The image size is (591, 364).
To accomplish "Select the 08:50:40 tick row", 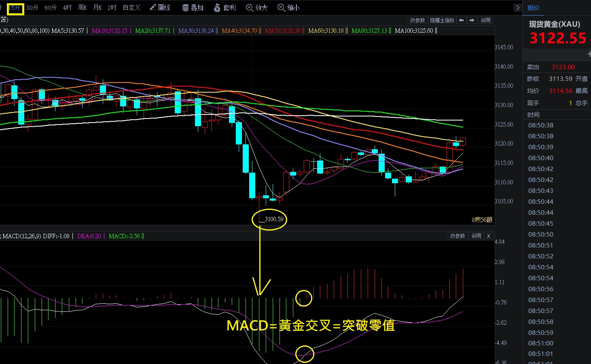I will [x=541, y=158].
